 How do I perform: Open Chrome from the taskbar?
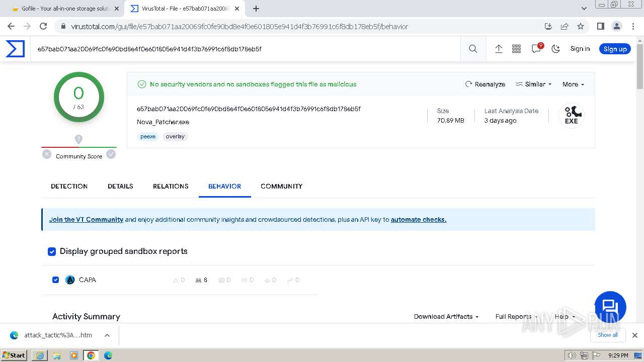point(91,355)
